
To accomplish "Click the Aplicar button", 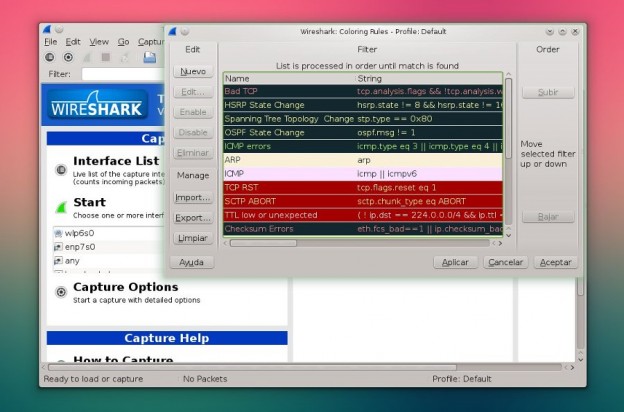I will [455, 262].
